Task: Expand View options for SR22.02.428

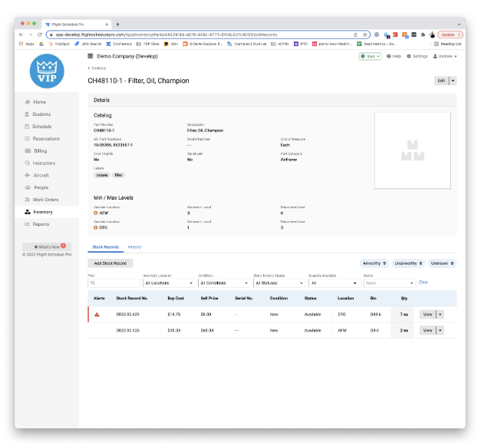Action: tap(440, 330)
